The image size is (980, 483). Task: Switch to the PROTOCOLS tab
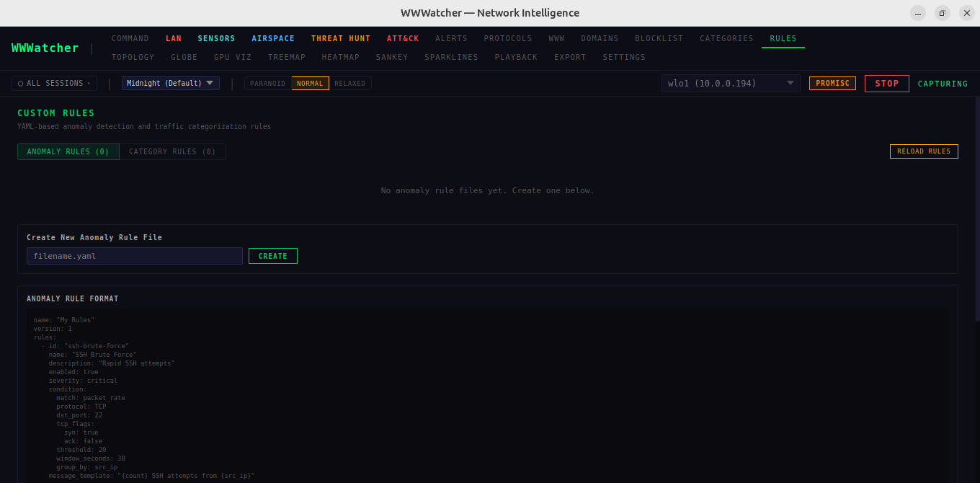[508, 39]
